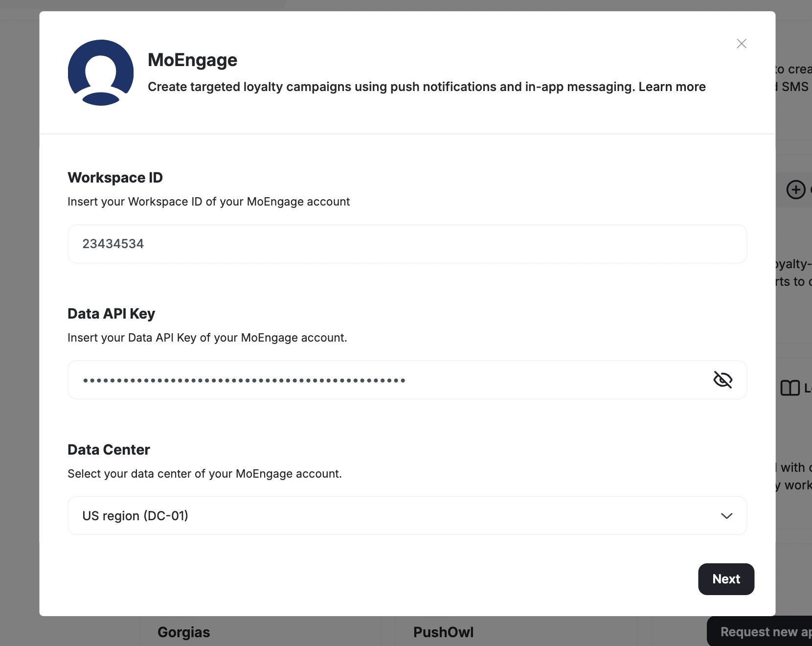Click the Workspace ID heading
812x646 pixels.
pyautogui.click(x=115, y=178)
